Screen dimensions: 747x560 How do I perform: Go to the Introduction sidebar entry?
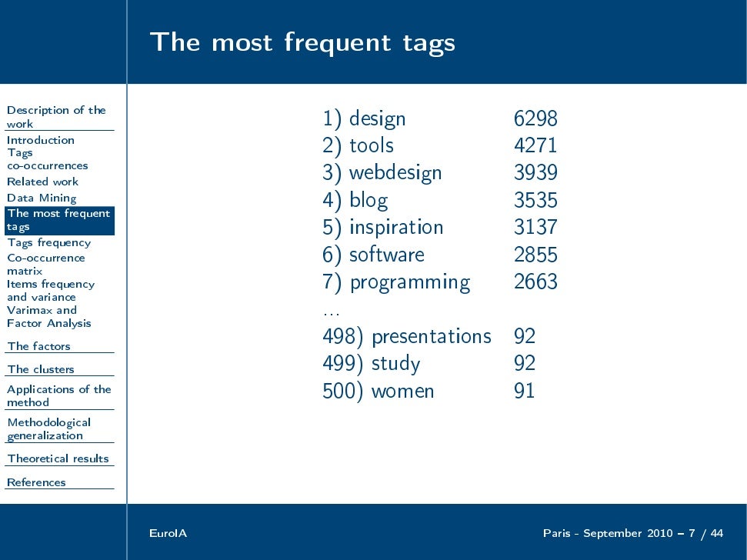point(41,140)
